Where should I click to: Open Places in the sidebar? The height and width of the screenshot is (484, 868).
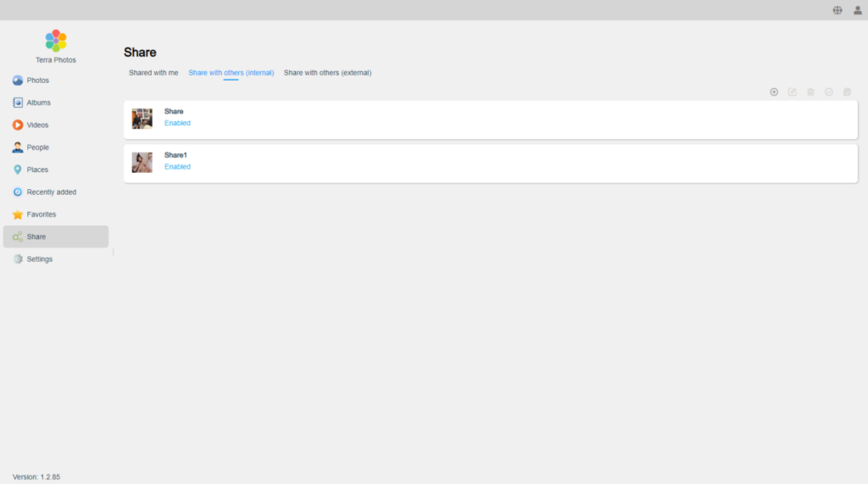pos(37,170)
